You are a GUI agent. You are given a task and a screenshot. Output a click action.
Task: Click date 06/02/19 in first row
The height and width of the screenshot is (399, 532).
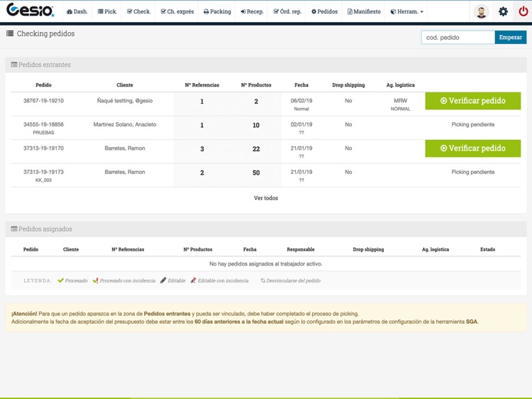[301, 101]
